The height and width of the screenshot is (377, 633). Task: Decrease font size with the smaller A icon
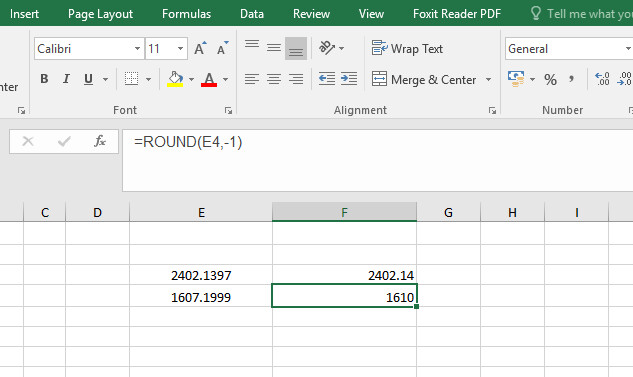222,48
